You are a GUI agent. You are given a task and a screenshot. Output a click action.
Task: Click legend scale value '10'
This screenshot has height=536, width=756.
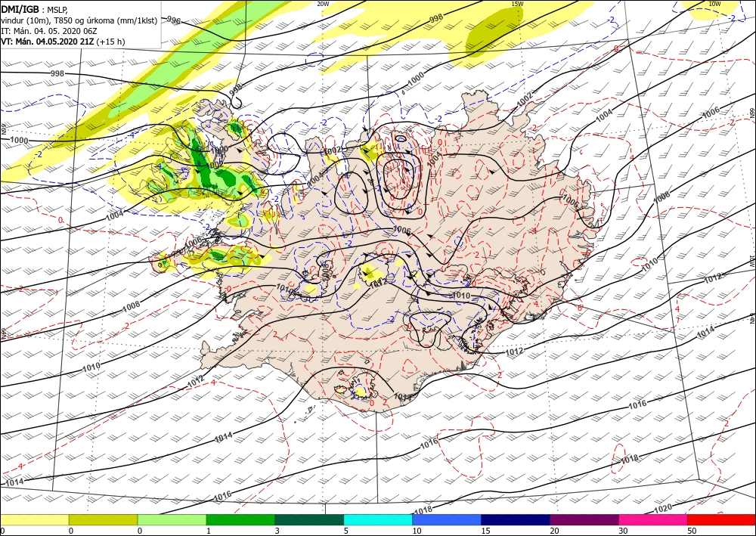(417, 531)
